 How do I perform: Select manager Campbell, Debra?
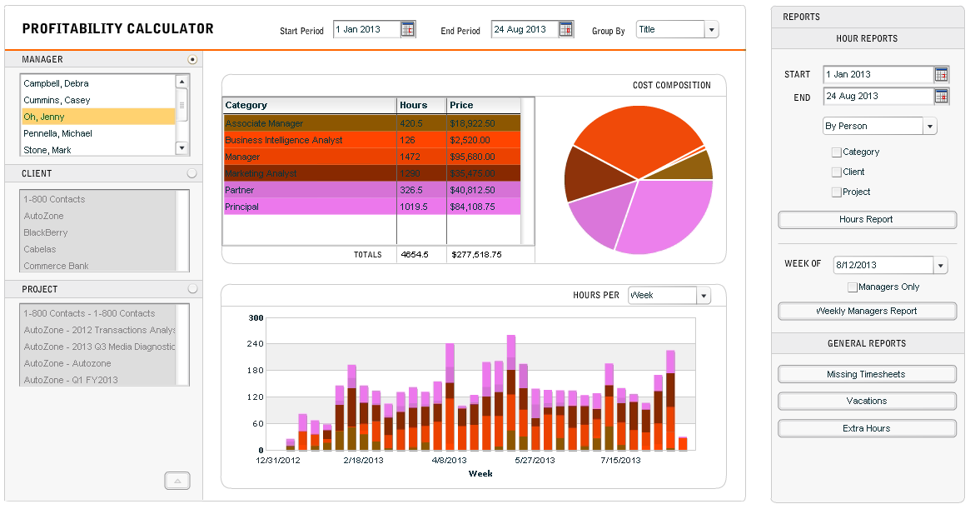(x=99, y=83)
